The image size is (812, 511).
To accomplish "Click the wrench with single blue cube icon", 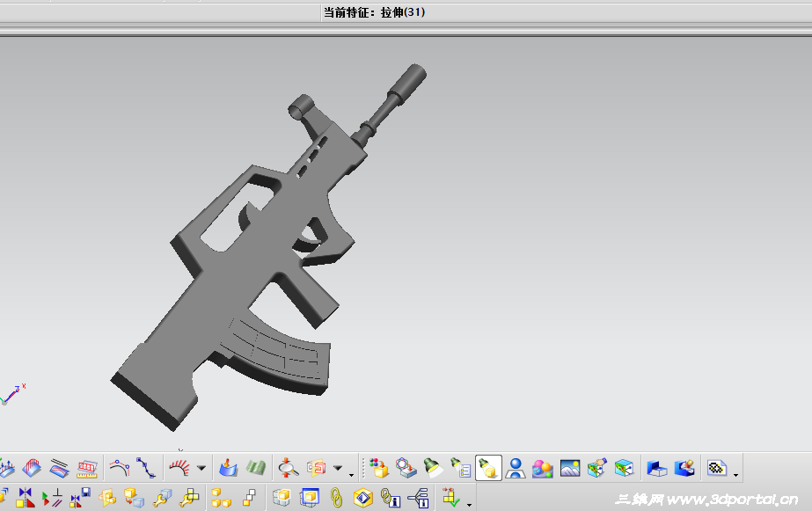I will [x=162, y=498].
